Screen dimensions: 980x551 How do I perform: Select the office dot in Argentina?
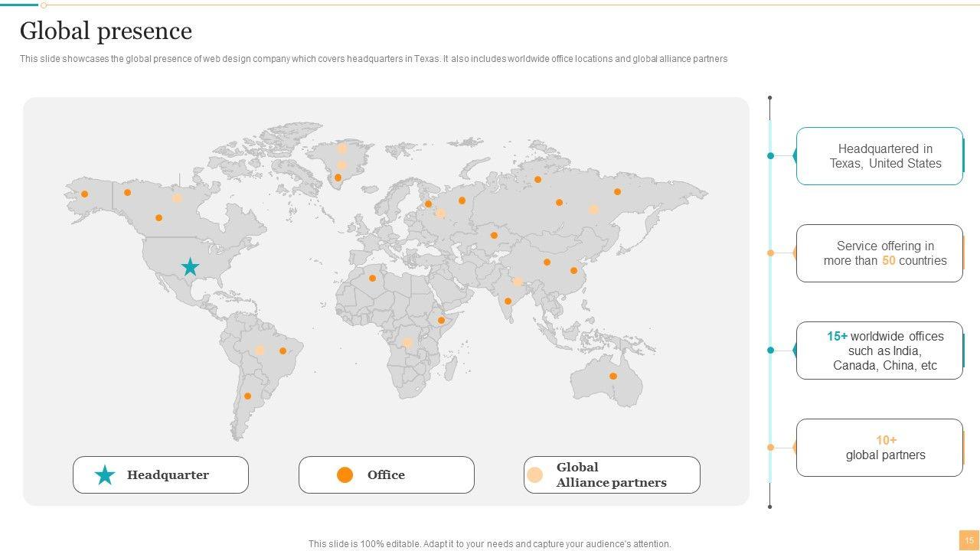(247, 396)
